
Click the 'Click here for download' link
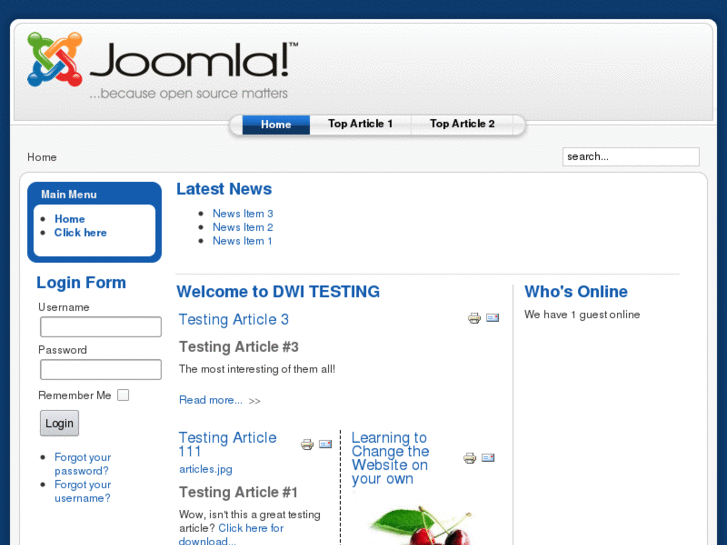[231, 534]
